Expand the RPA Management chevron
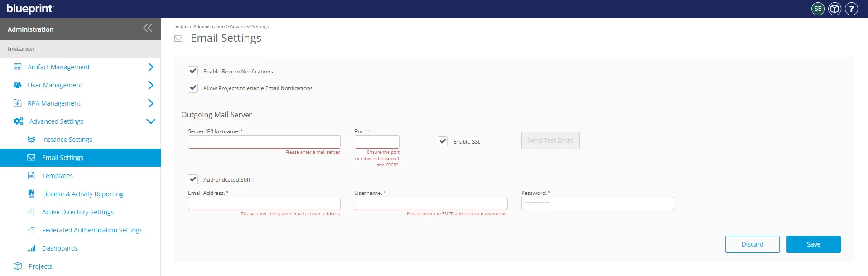 151,103
